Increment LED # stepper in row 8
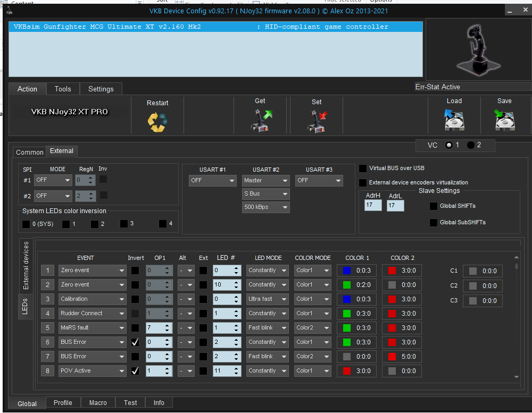532x413 pixels. [236, 368]
